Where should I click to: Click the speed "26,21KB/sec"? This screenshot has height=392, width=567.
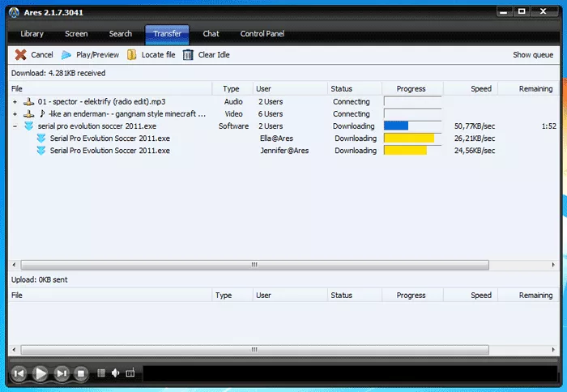click(475, 138)
